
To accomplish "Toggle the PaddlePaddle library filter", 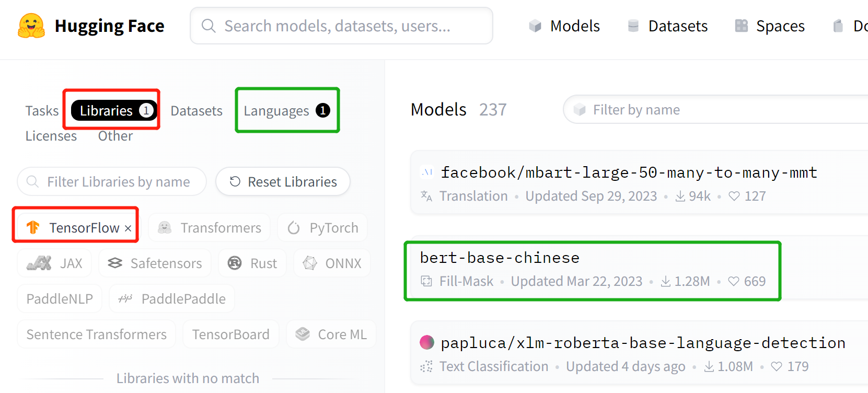I will [x=172, y=298].
